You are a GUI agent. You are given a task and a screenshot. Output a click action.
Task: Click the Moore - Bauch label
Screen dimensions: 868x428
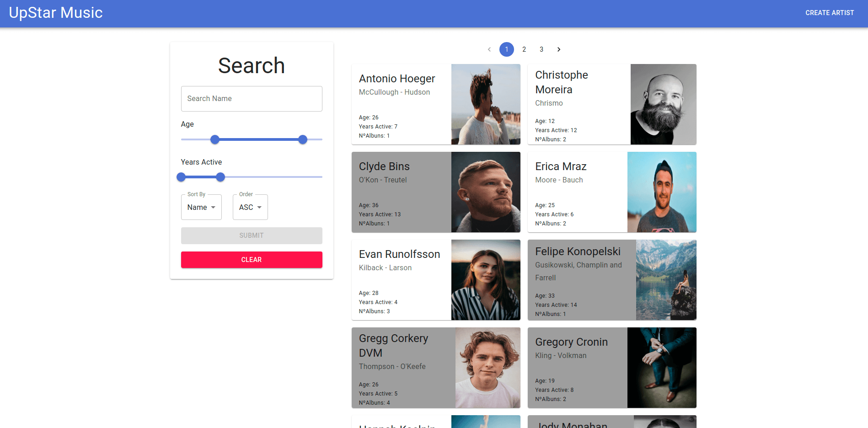click(559, 180)
